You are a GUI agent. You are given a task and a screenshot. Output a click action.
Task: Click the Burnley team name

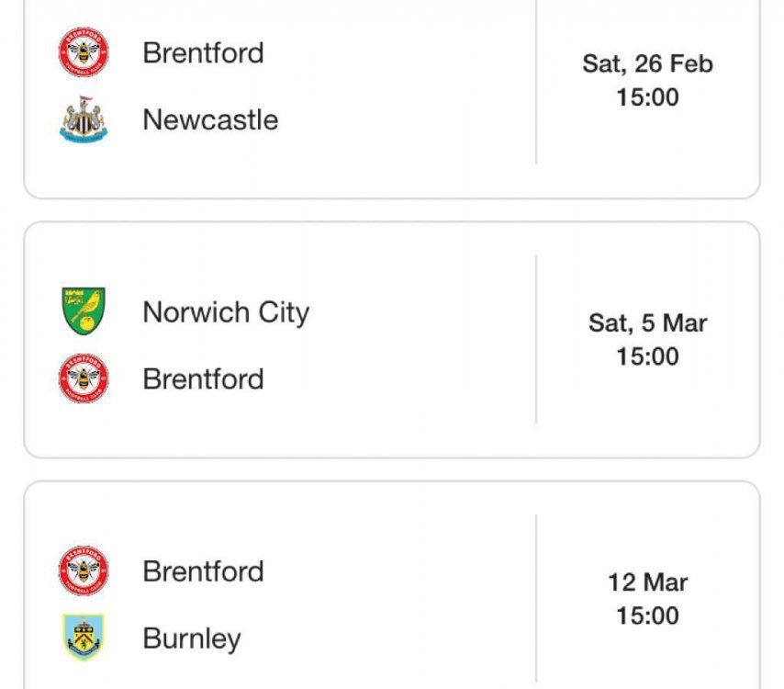[192, 638]
